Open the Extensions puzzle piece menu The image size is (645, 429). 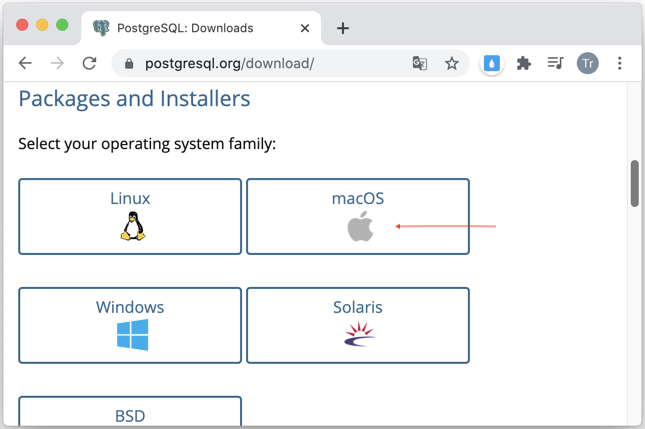click(x=524, y=63)
